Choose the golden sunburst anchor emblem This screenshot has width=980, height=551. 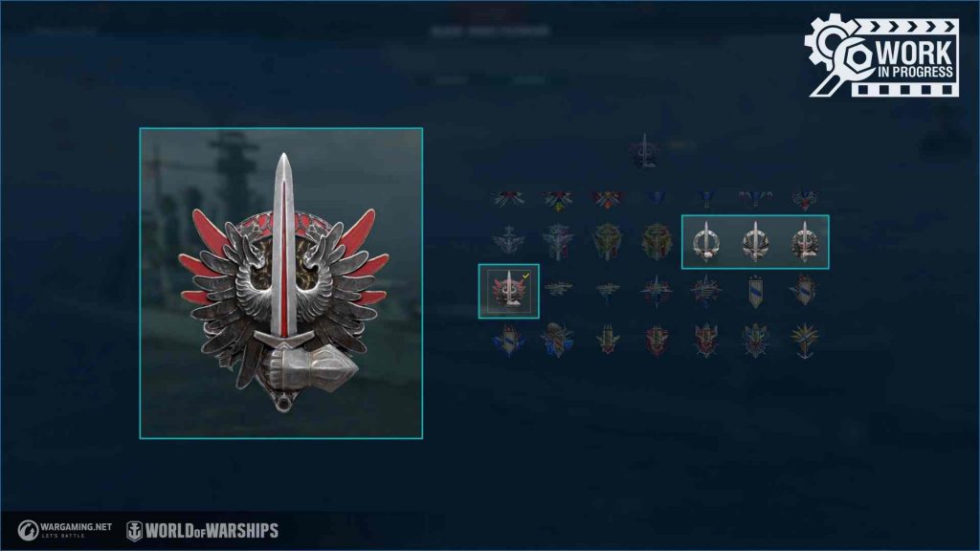805,341
